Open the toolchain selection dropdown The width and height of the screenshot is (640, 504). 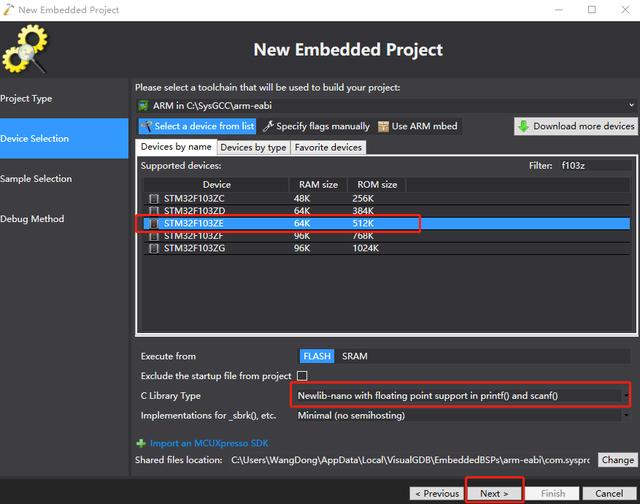point(631,105)
